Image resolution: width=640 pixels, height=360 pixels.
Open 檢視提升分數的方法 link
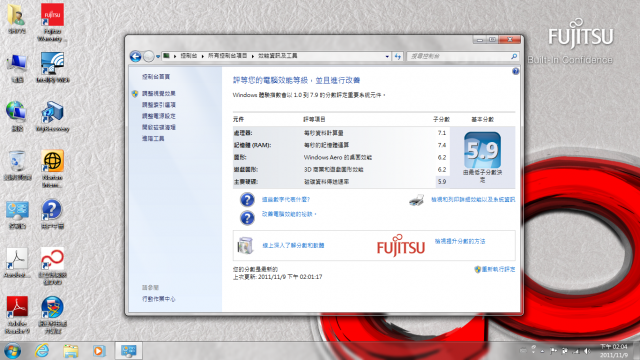tap(460, 241)
